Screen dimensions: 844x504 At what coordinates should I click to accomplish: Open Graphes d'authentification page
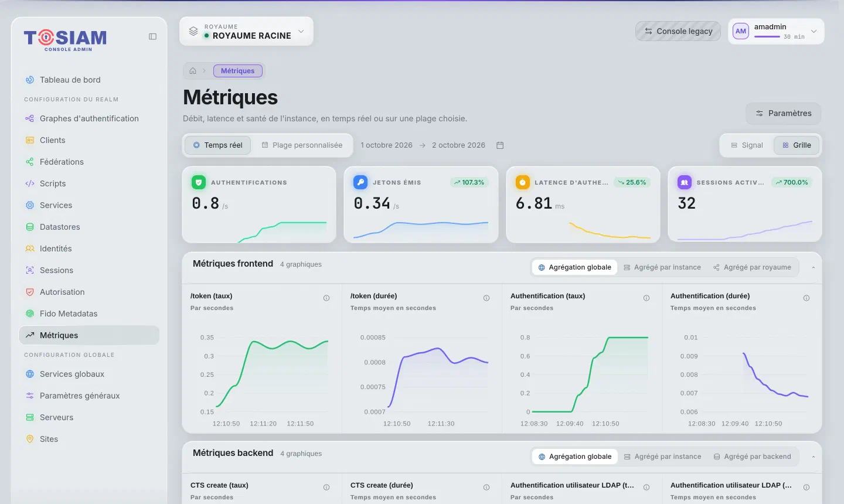[x=89, y=118]
